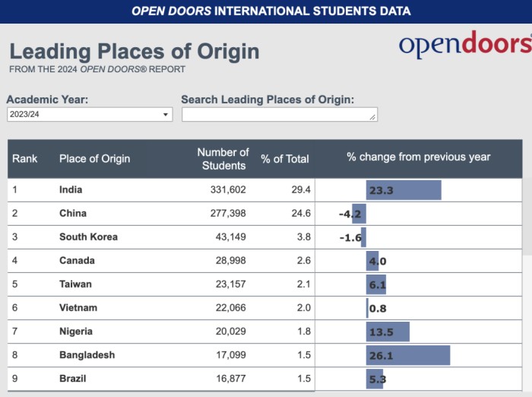
Task: Sort by Rank column header
Action: 25,158
